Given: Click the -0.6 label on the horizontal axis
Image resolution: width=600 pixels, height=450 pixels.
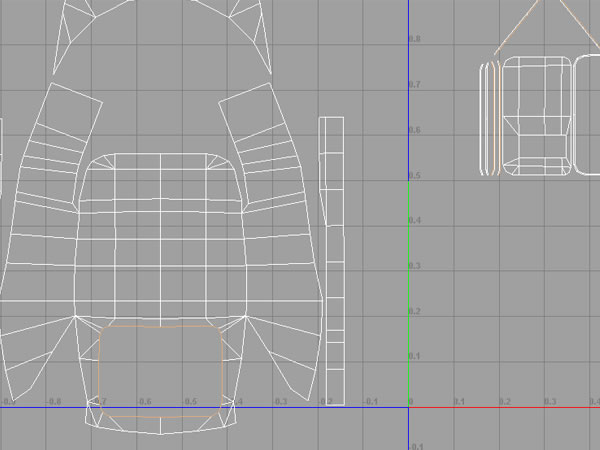Looking at the screenshot, I should 144,402.
